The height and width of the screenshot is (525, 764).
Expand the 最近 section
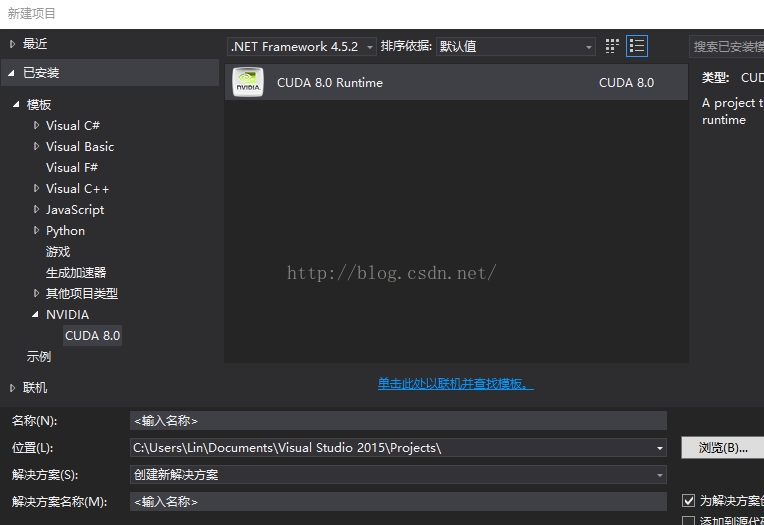pos(13,44)
